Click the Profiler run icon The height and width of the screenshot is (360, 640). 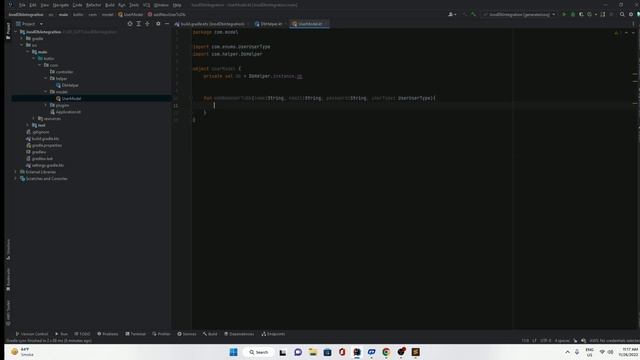click(590, 14)
